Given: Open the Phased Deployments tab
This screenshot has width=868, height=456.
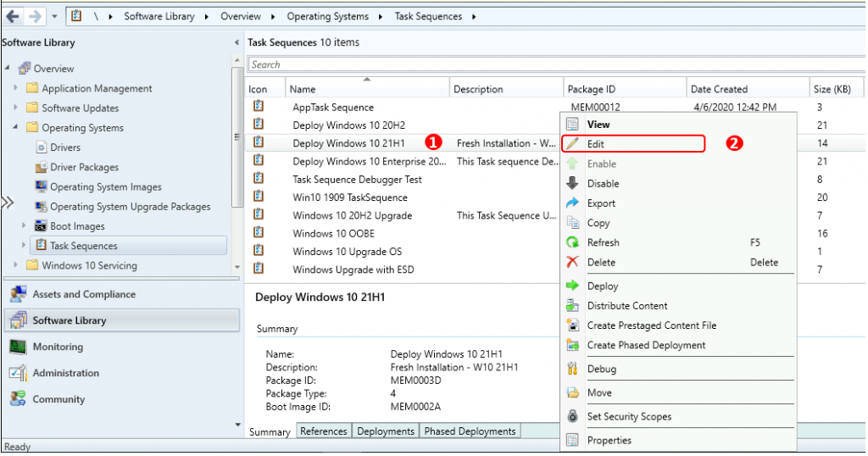Looking at the screenshot, I should (470, 431).
